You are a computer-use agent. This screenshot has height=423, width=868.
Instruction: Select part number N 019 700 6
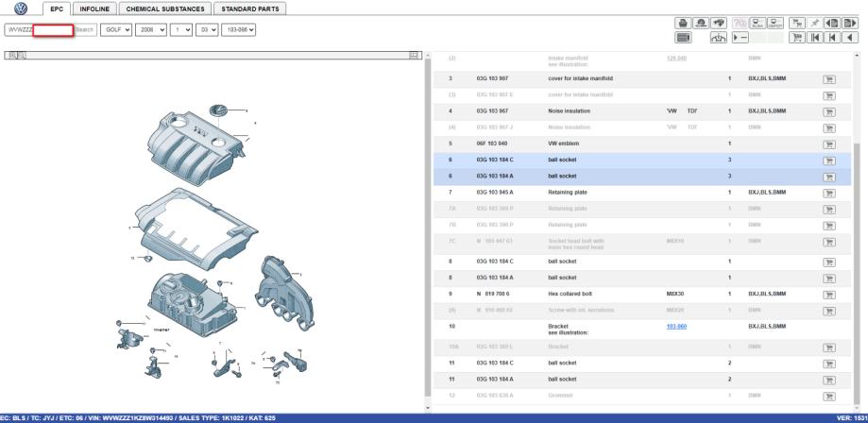[x=493, y=294]
